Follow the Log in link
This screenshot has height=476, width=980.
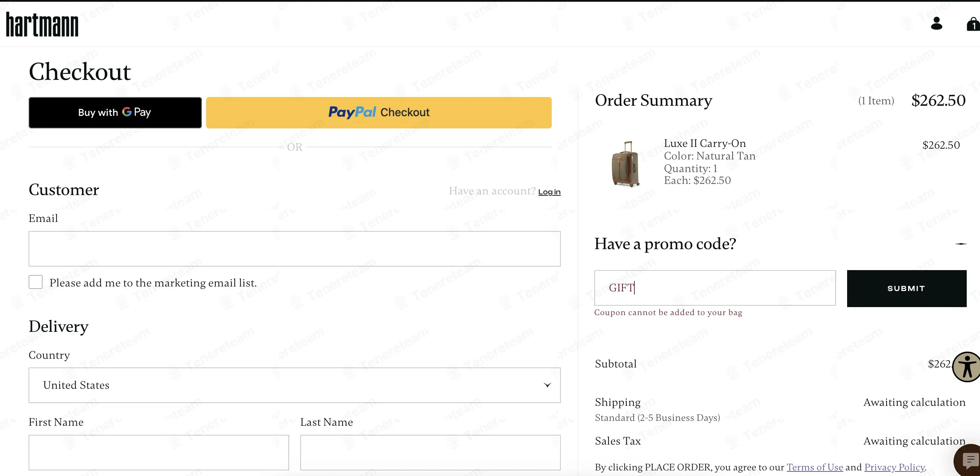tap(549, 192)
